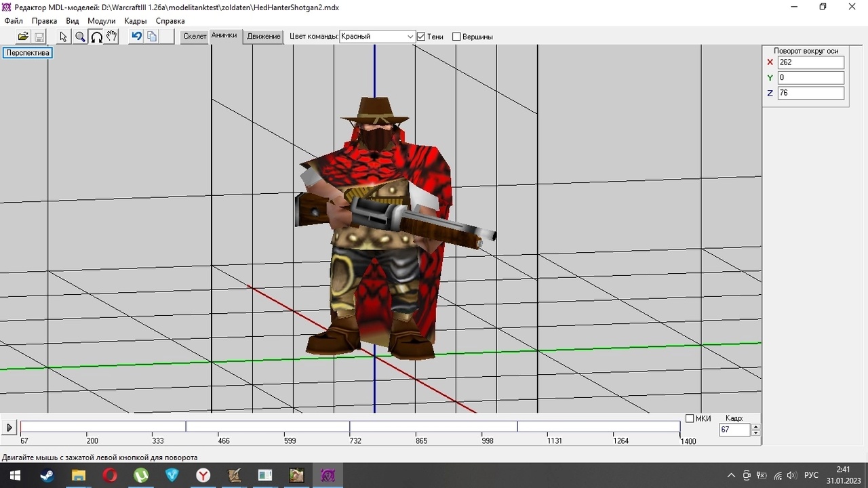The height and width of the screenshot is (488, 868).
Task: Open the Wi-Fi network tray icon
Action: 777,475
